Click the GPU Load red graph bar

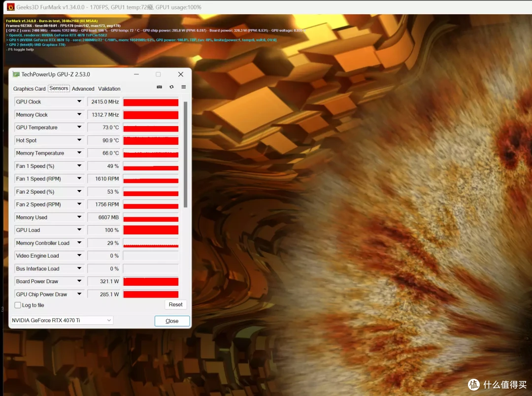(x=151, y=230)
